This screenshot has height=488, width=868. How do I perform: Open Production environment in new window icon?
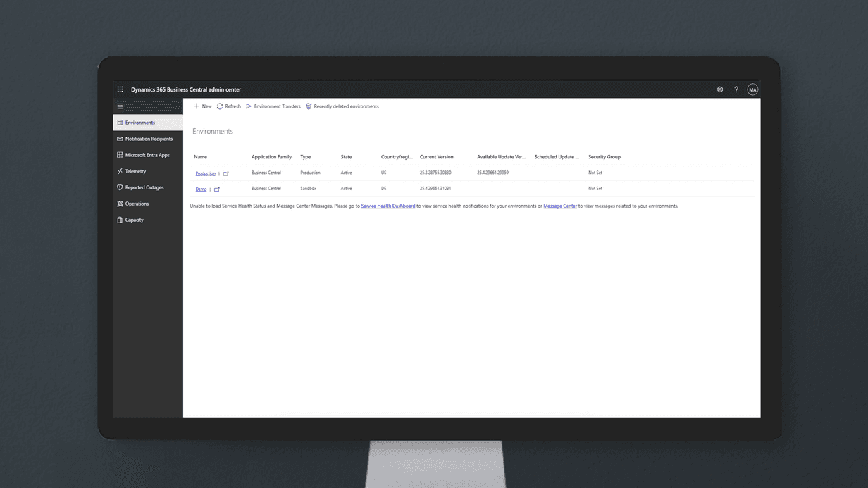click(225, 173)
